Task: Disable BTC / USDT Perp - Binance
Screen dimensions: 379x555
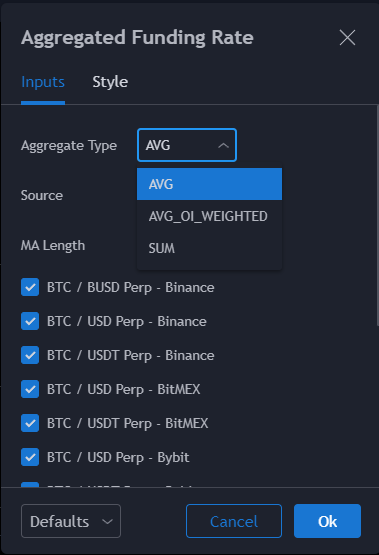Action: (x=30, y=355)
